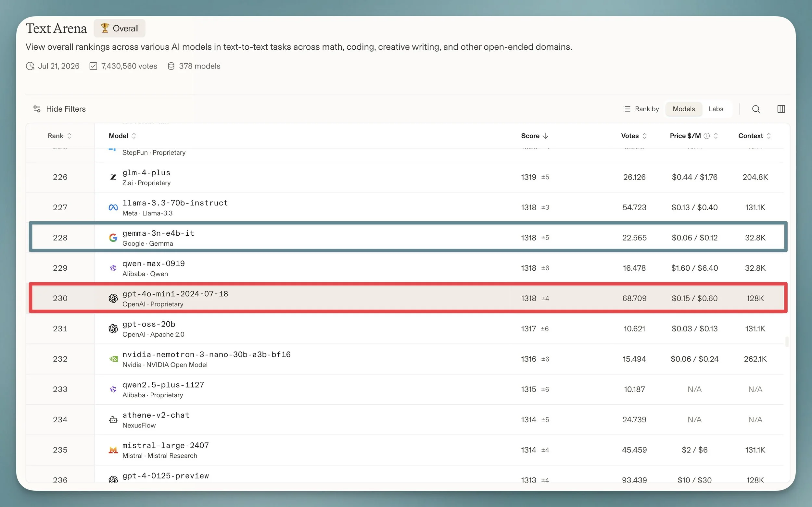Click the Google logo for gemma-3n-e4b-it
Screen dimensions: 812x507
click(x=113, y=238)
